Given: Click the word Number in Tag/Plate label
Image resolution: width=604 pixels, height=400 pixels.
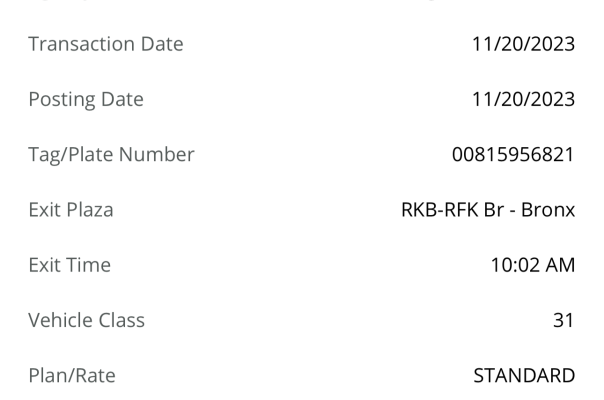Looking at the screenshot, I should (156, 155).
